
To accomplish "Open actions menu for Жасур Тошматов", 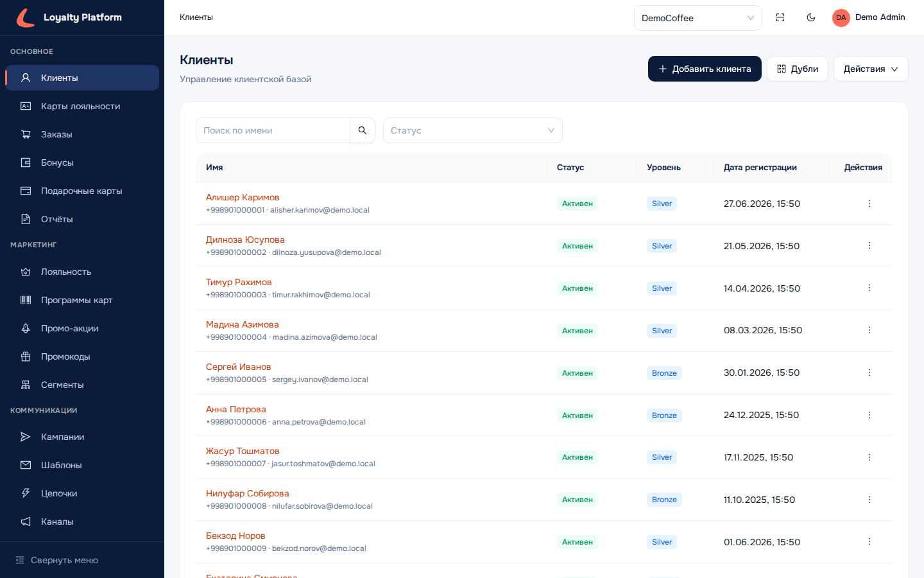I will (x=869, y=457).
